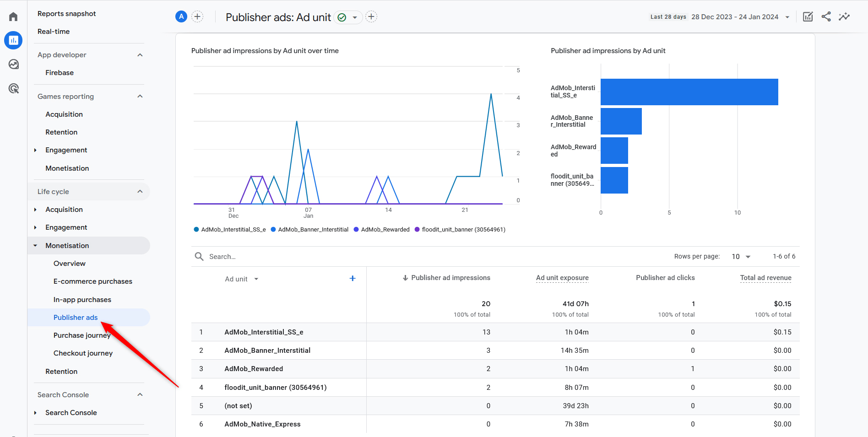Open the Advertising section icon

point(13,88)
